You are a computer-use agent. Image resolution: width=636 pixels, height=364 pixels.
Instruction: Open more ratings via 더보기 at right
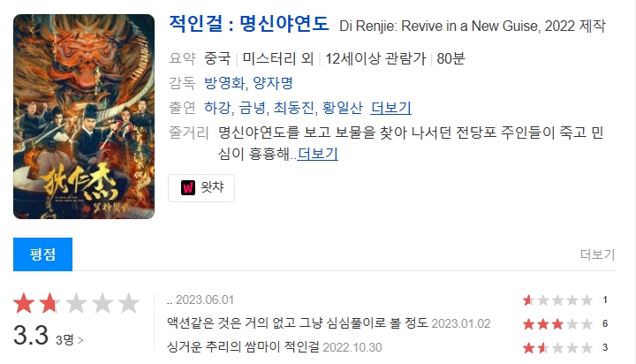tap(598, 254)
